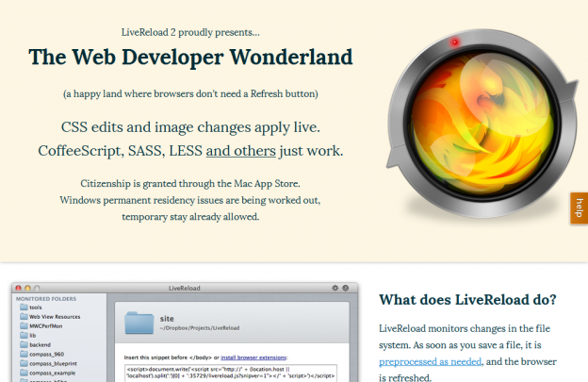Click the "temporary stay already allowed." line
The width and height of the screenshot is (588, 382).
pos(190,217)
